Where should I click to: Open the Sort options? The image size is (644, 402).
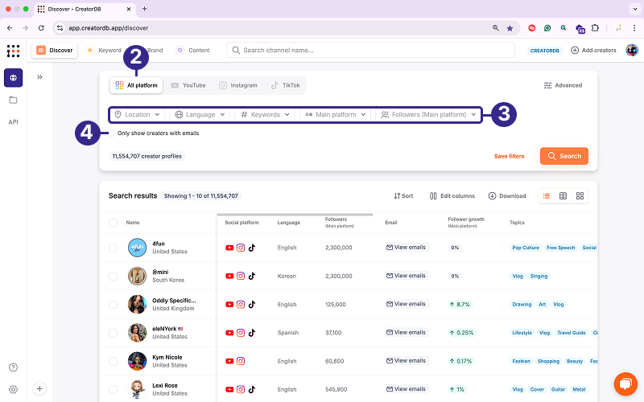[403, 196]
